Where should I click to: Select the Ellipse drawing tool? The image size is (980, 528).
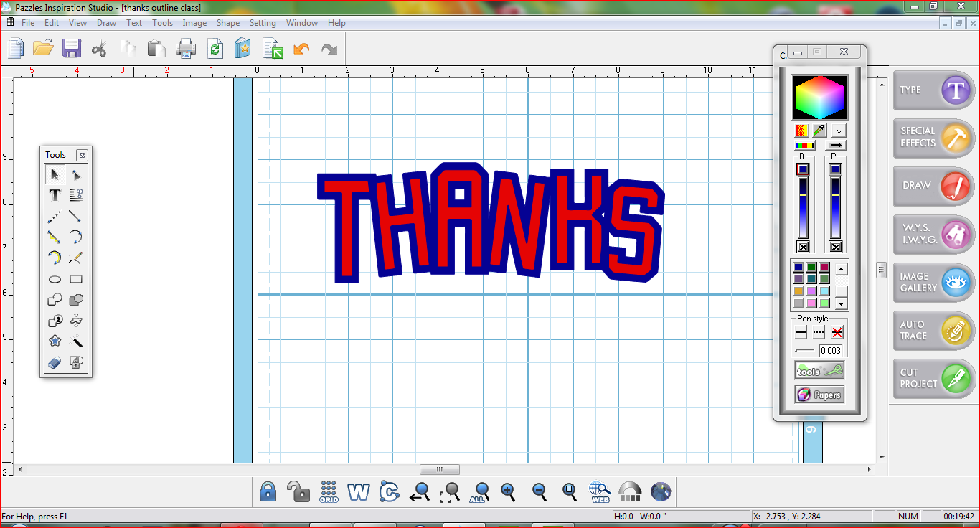coord(55,279)
